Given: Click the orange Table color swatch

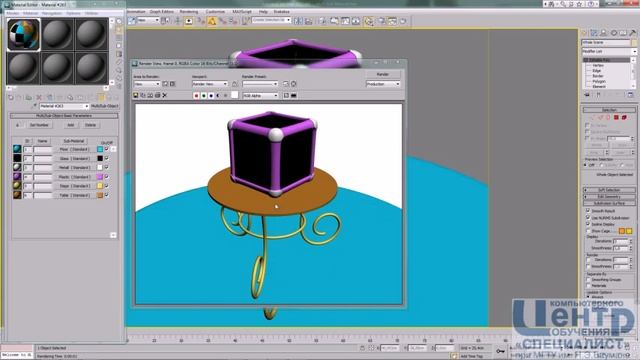Looking at the screenshot, I should [x=100, y=195].
